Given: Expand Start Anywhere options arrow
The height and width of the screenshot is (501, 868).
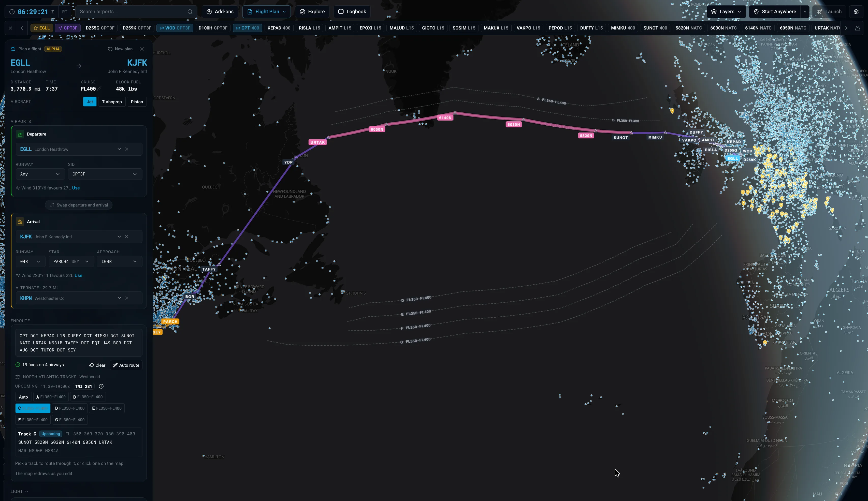Looking at the screenshot, I should pyautogui.click(x=805, y=12).
